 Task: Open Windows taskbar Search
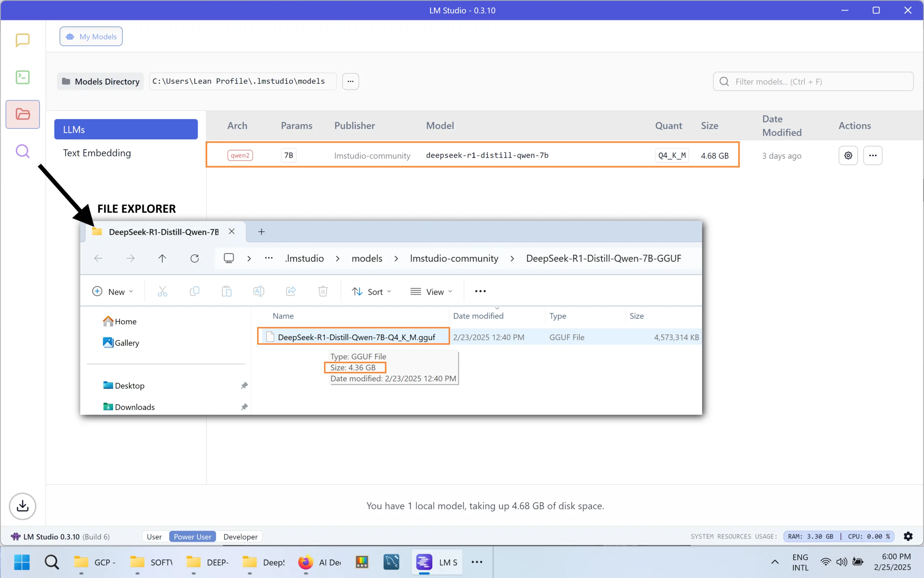click(x=52, y=562)
